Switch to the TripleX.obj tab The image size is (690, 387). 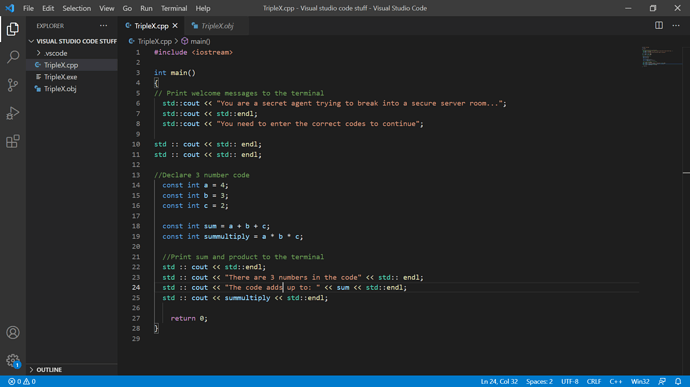coord(217,26)
